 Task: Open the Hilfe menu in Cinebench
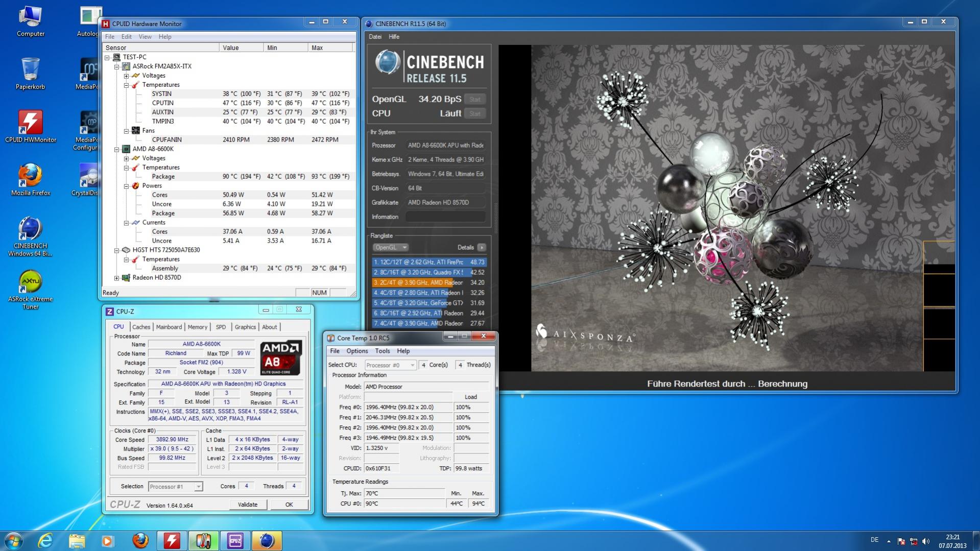pos(394,37)
